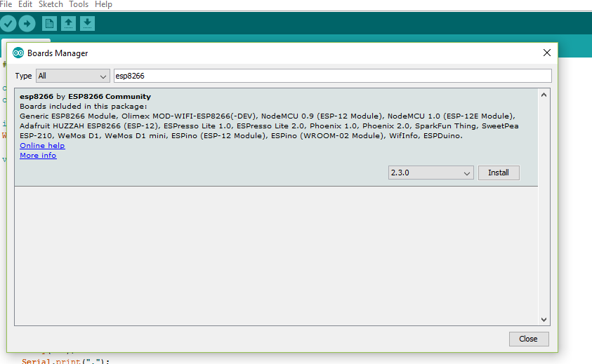Click the Arduino logo in Boards Manager title
The image size is (592, 364).
point(18,53)
